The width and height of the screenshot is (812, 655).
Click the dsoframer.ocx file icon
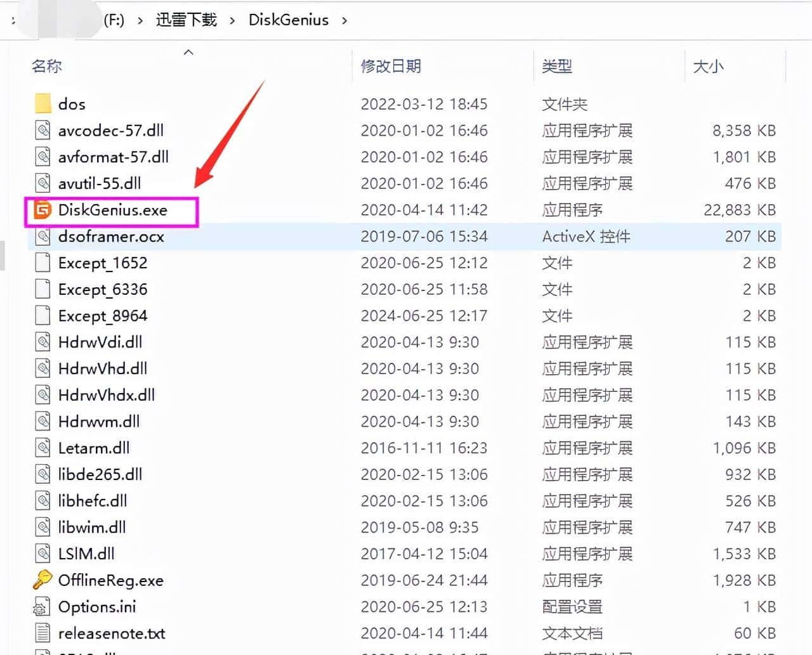click(x=42, y=237)
